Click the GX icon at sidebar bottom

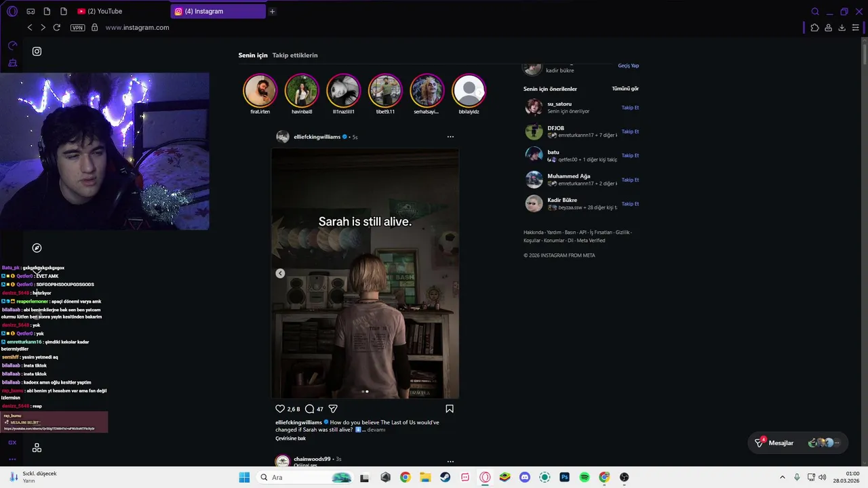pyautogui.click(x=12, y=443)
